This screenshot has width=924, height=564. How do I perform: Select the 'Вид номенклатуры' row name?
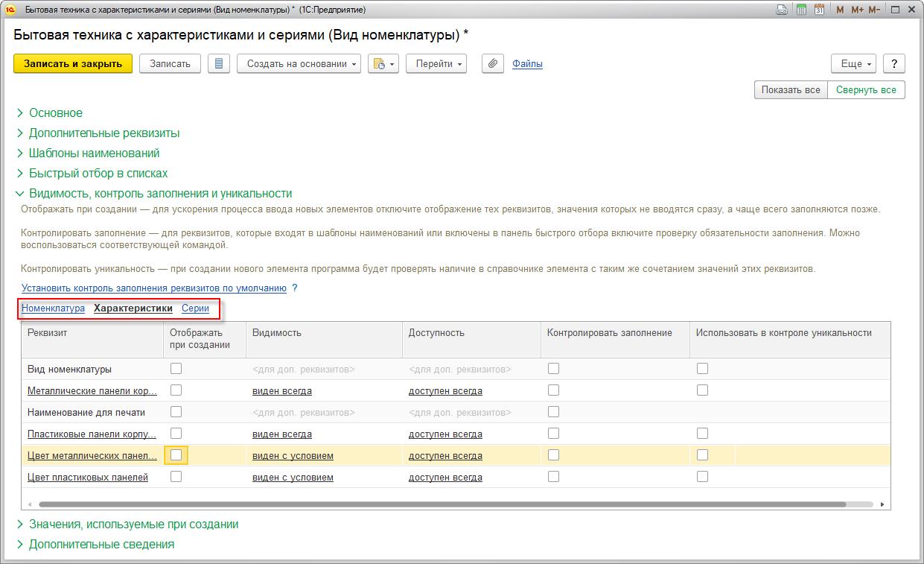pyautogui.click(x=69, y=369)
